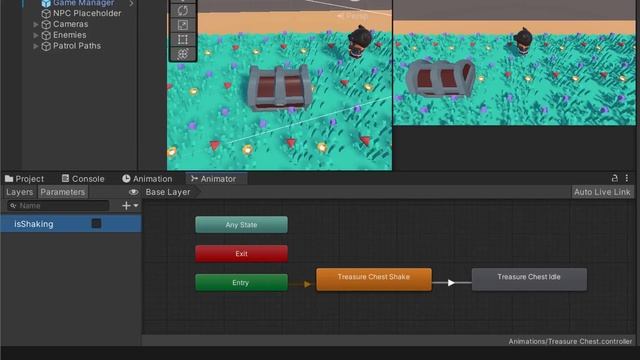
Task: Click the treasure chest in Game view
Action: point(440,78)
